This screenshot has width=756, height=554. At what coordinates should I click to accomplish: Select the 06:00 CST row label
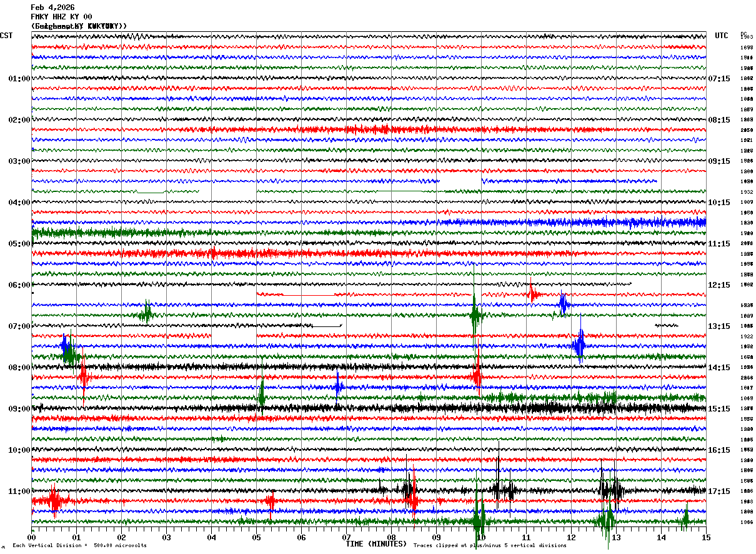[19, 285]
